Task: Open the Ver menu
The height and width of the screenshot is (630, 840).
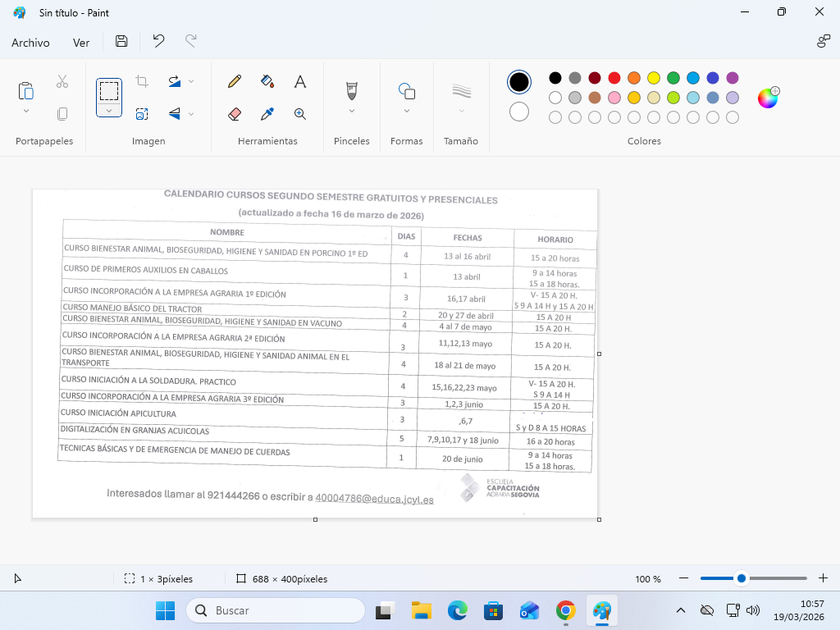Action: [81, 43]
